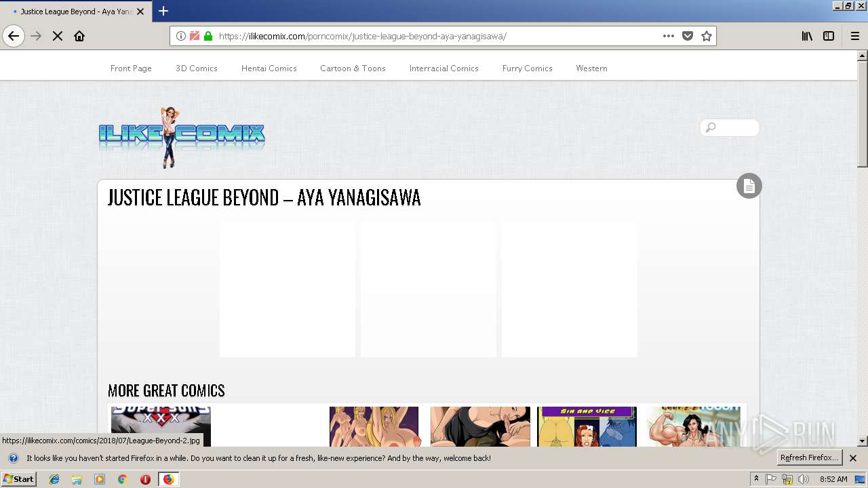Click the tracking protection shield icon

195,36
